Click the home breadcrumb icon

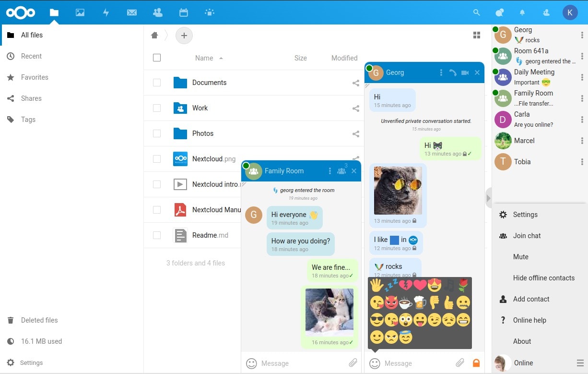pos(154,35)
